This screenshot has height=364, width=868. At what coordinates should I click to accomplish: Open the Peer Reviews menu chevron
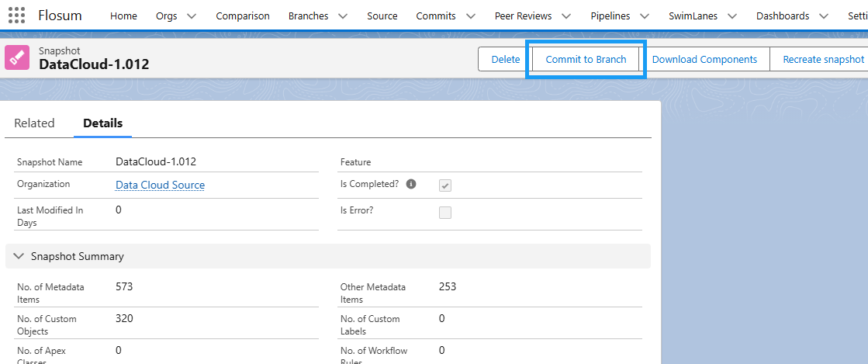566,16
